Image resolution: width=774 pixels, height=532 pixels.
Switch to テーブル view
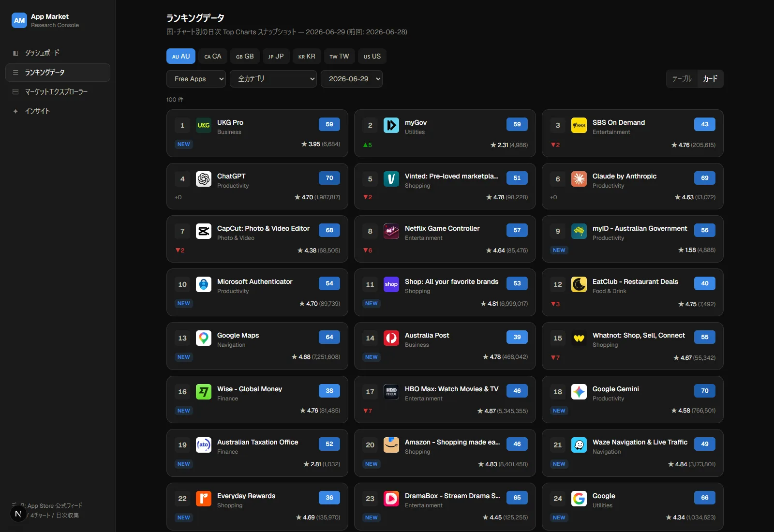[682, 79]
